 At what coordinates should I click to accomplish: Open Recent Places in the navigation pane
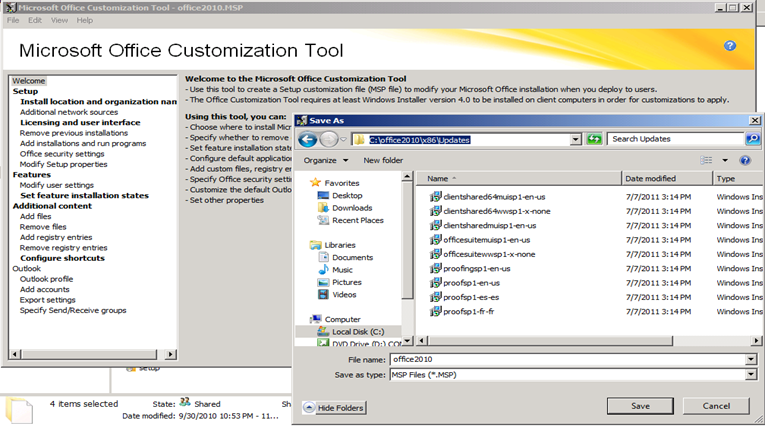[358, 221]
